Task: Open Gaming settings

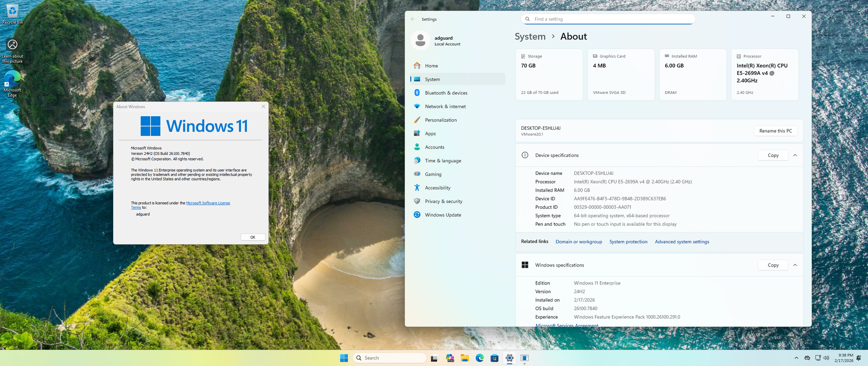Action: [x=433, y=174]
